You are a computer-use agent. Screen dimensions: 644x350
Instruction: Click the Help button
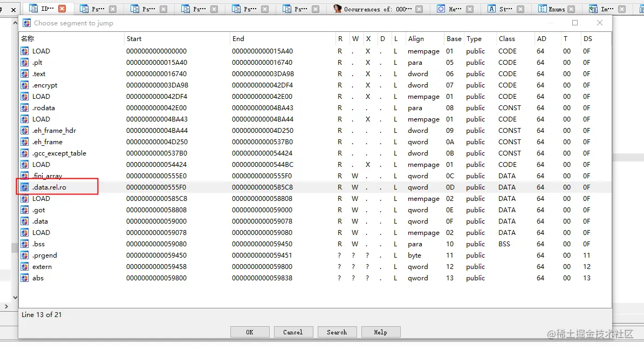coord(381,332)
